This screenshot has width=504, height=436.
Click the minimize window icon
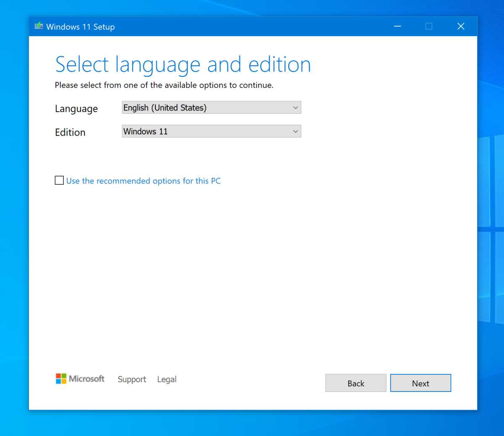(397, 26)
